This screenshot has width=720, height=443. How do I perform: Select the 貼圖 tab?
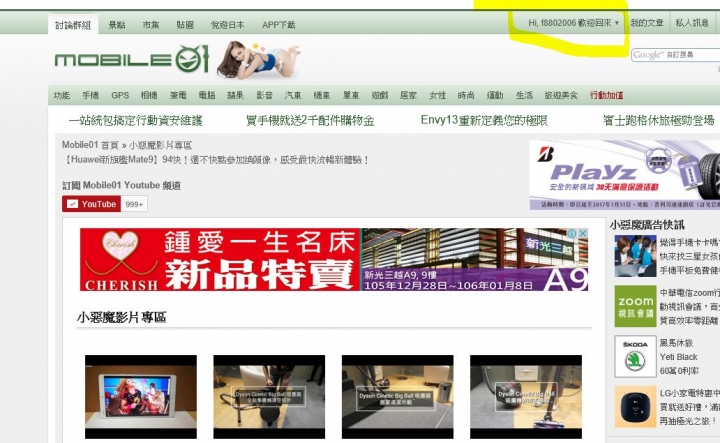(x=185, y=25)
